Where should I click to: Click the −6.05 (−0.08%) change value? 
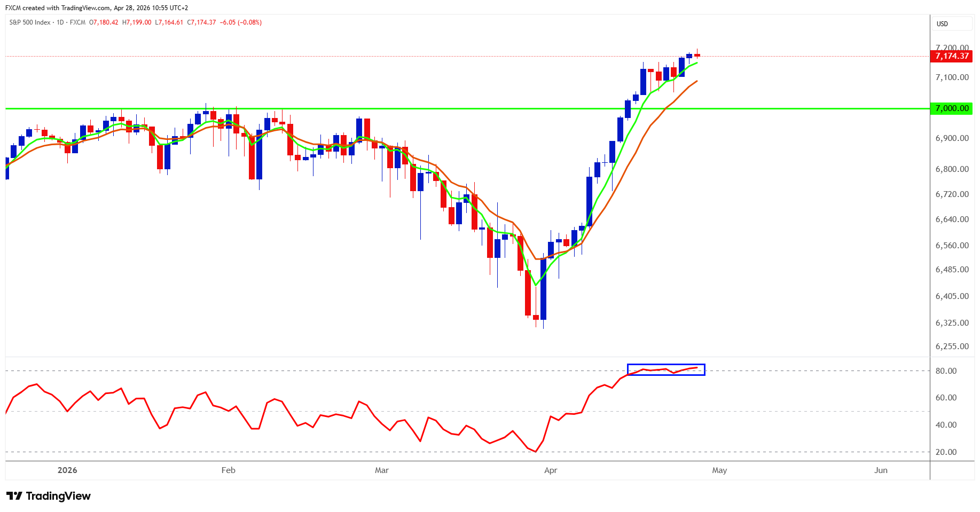coord(241,22)
